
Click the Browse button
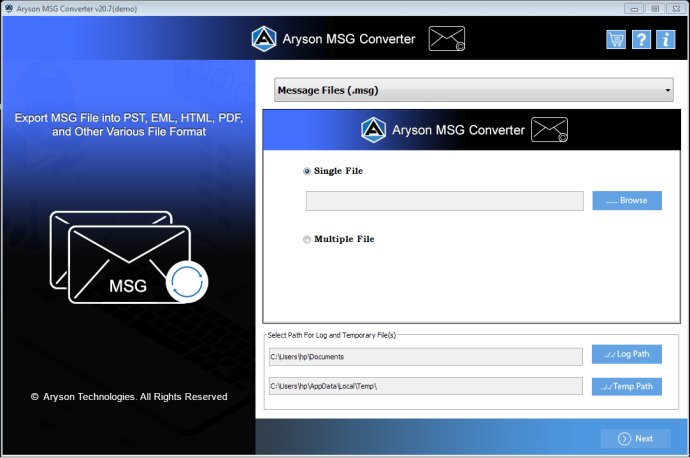point(627,201)
